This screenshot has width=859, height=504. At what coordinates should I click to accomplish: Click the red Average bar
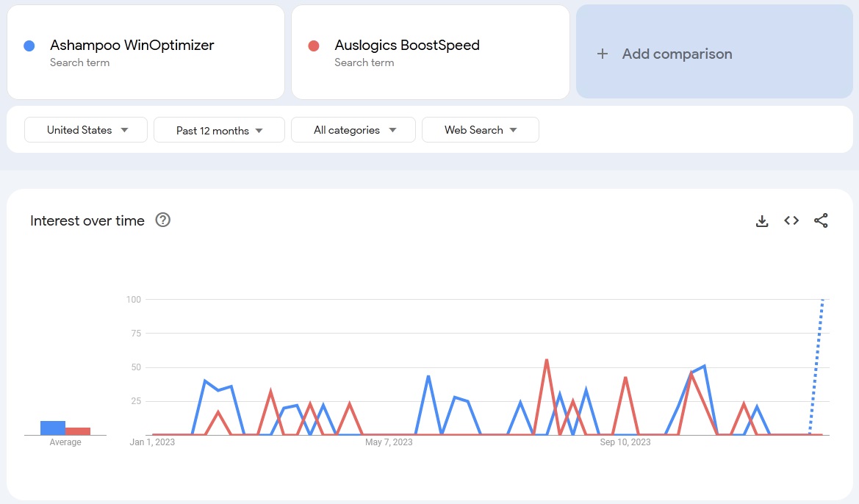tap(78, 431)
